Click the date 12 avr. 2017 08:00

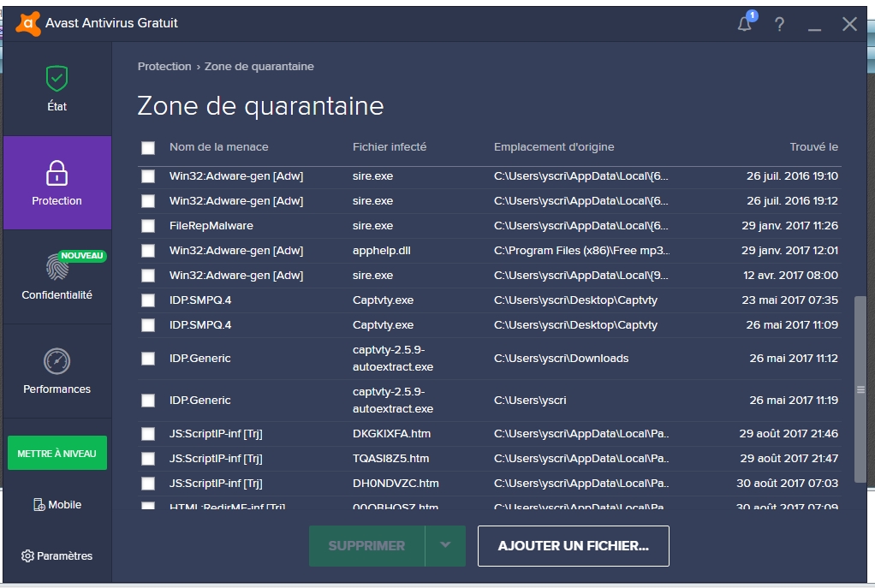791,276
